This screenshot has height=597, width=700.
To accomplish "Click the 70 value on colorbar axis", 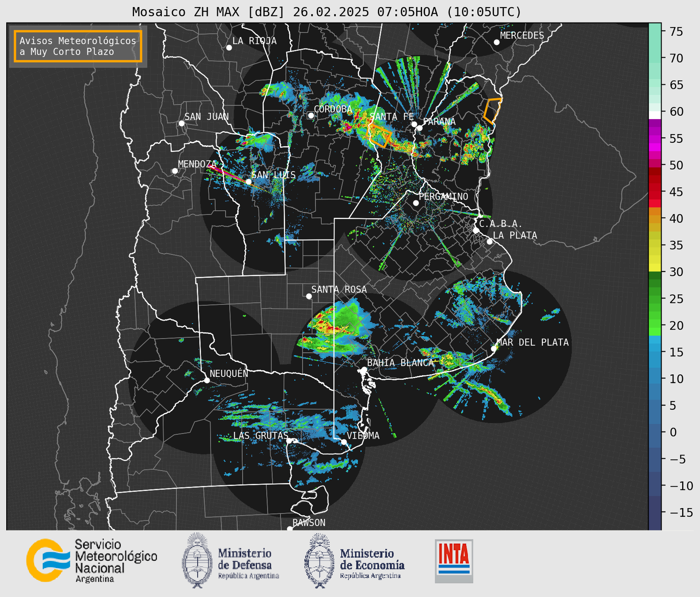I will click(676, 59).
